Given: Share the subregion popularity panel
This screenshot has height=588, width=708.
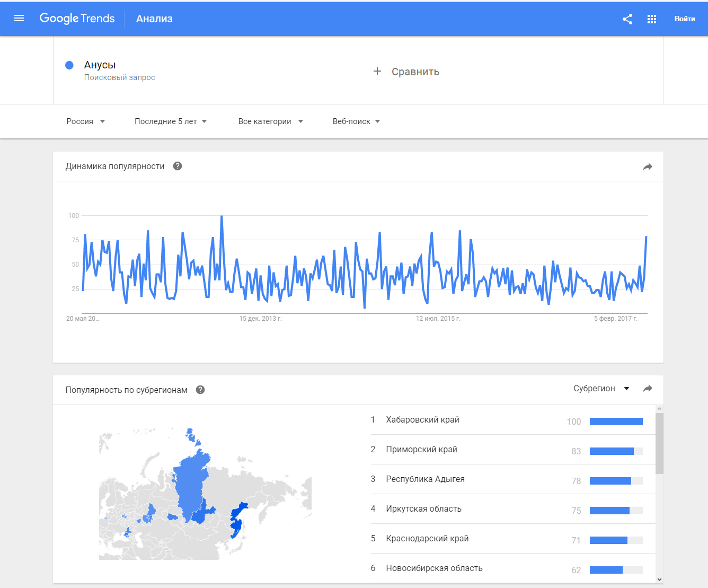Looking at the screenshot, I should click(648, 389).
